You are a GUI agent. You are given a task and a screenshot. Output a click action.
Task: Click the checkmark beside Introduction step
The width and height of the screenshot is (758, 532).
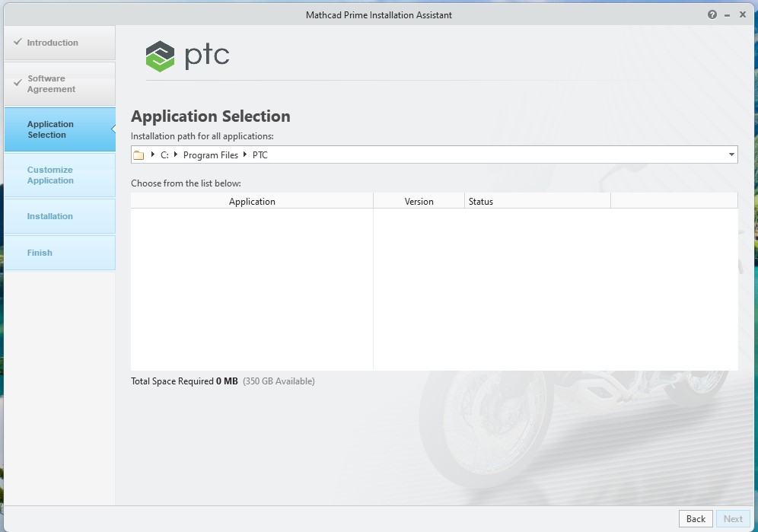[x=17, y=42]
